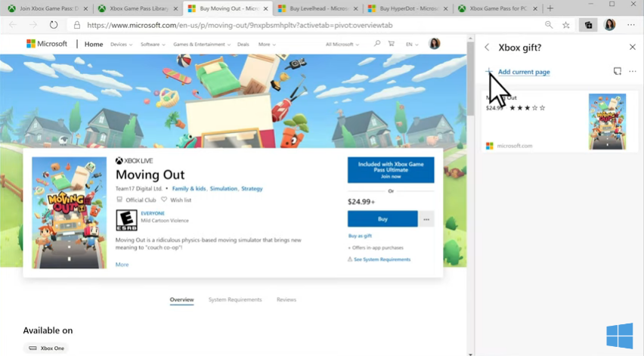Select the Reviews page tab
644x356 pixels.
[x=286, y=300]
